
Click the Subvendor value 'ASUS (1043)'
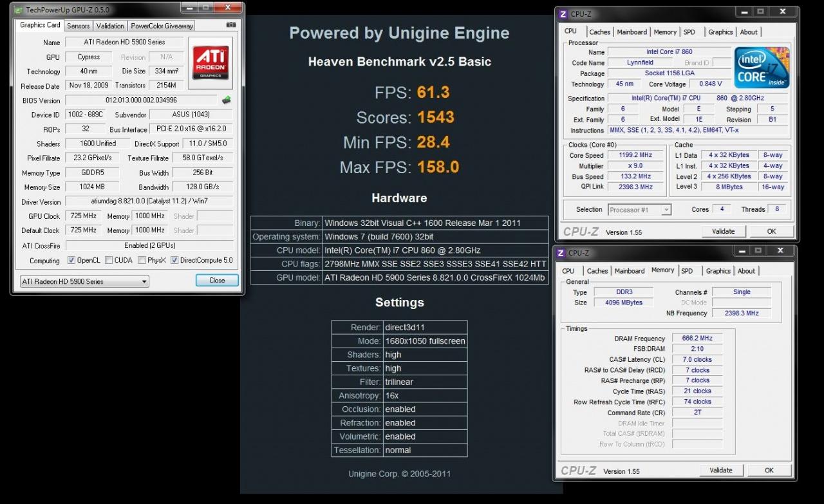click(x=190, y=115)
